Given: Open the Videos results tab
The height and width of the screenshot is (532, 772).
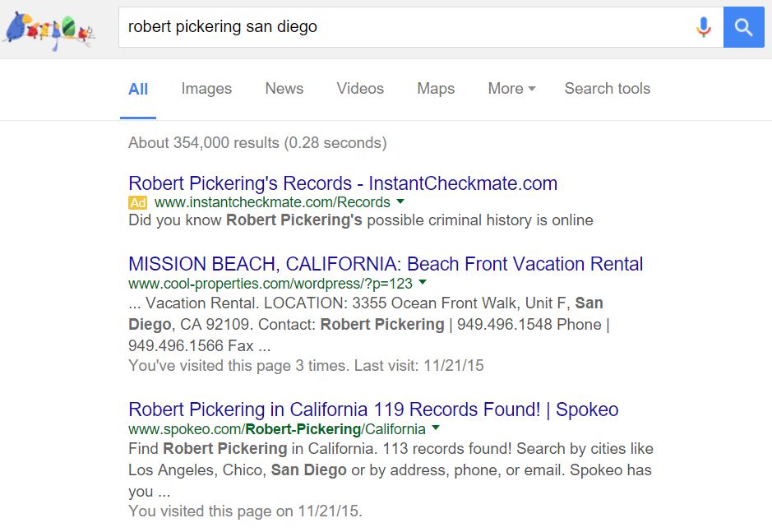Looking at the screenshot, I should pyautogui.click(x=360, y=89).
